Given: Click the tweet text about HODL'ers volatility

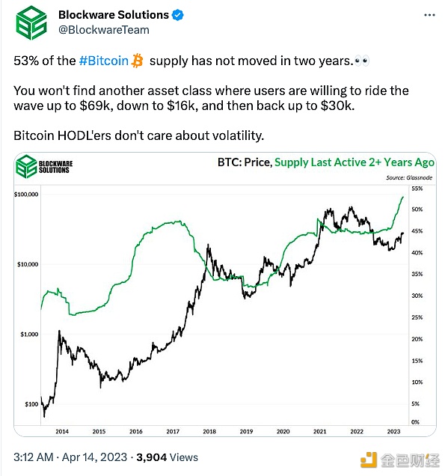Looking at the screenshot, I should tap(138, 135).
